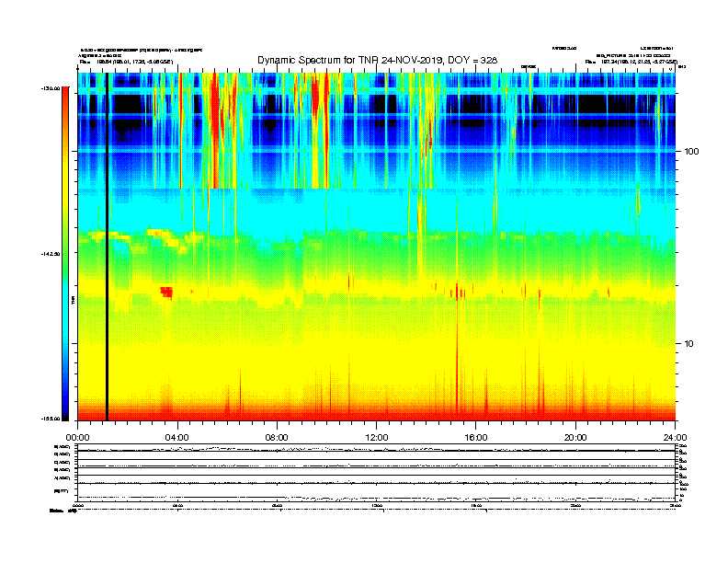Click the plot title "Dynamic Spectrum for TNR 24-NOV-2019"
The width and height of the screenshot is (728, 563).
pyautogui.click(x=348, y=61)
